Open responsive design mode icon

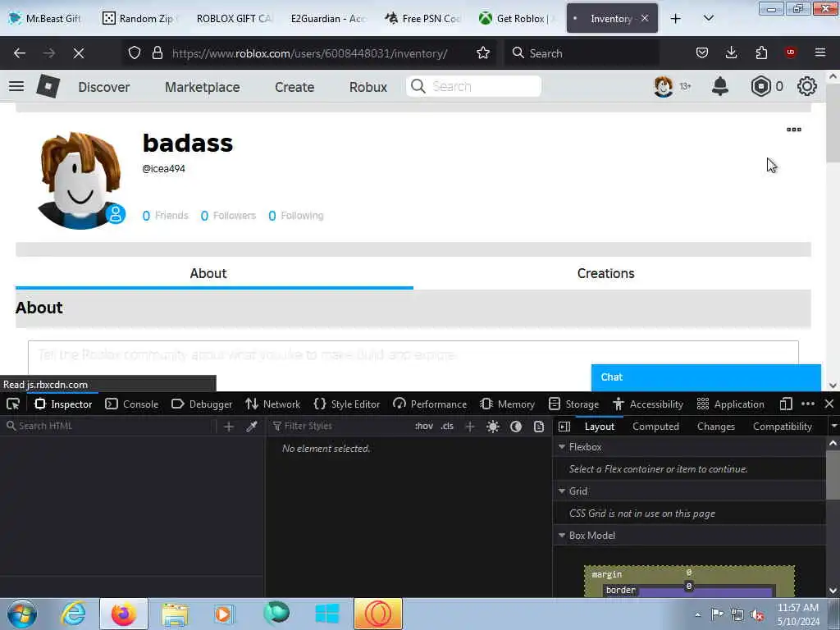[786, 404]
